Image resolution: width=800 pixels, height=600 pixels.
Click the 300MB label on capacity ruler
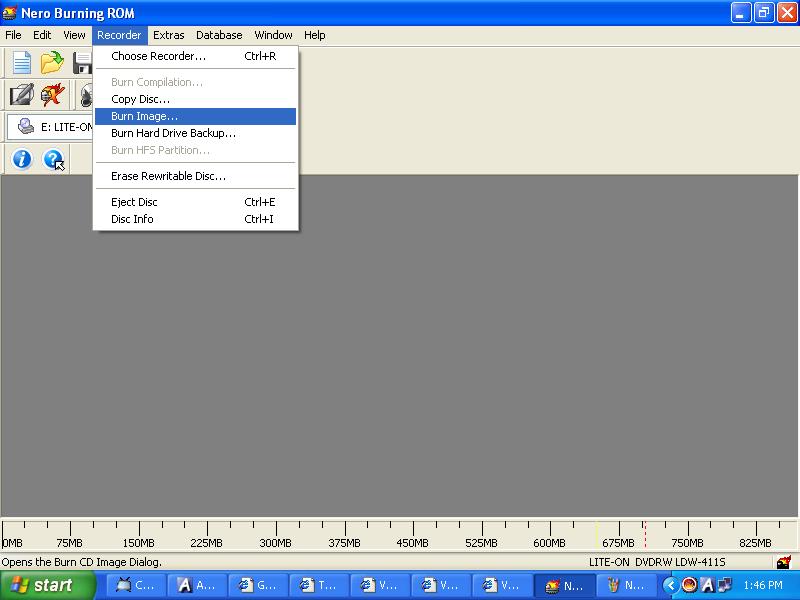point(275,543)
